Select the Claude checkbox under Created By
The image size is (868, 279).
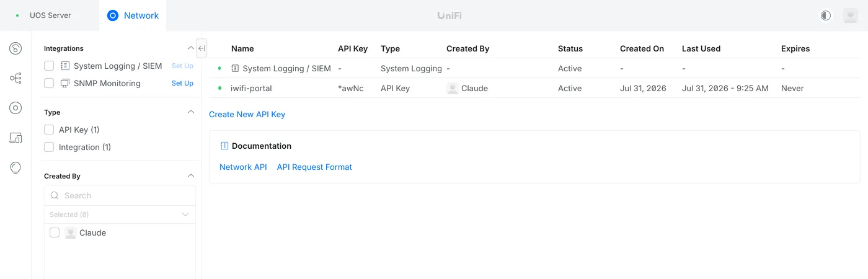55,232
